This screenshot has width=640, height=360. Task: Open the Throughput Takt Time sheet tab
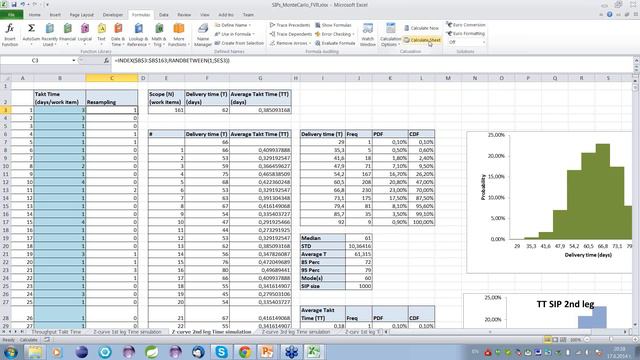pos(56,332)
